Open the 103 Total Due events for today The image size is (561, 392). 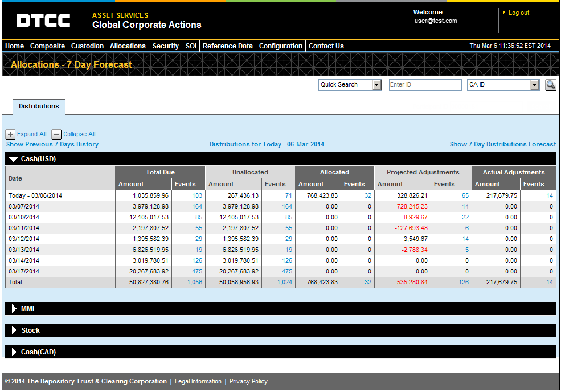point(197,195)
